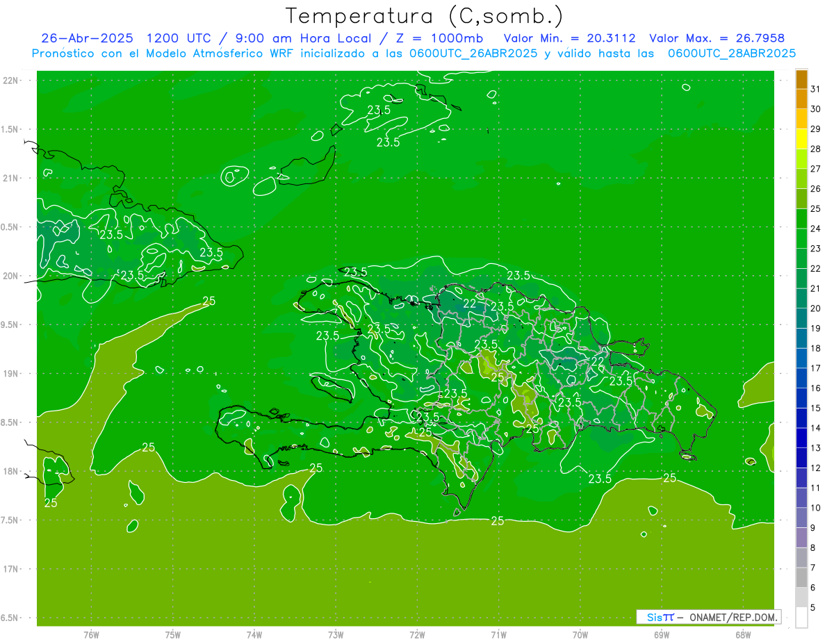Image resolution: width=834 pixels, height=644 pixels.
Task: Click the 21N latitude label
Action: pos(10,178)
